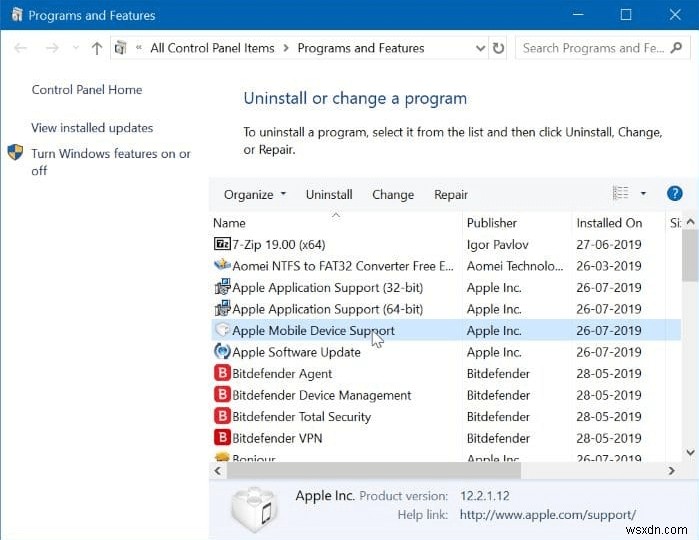The width and height of the screenshot is (699, 540).
Task: Select Apple Software Update name text
Action: (x=296, y=352)
